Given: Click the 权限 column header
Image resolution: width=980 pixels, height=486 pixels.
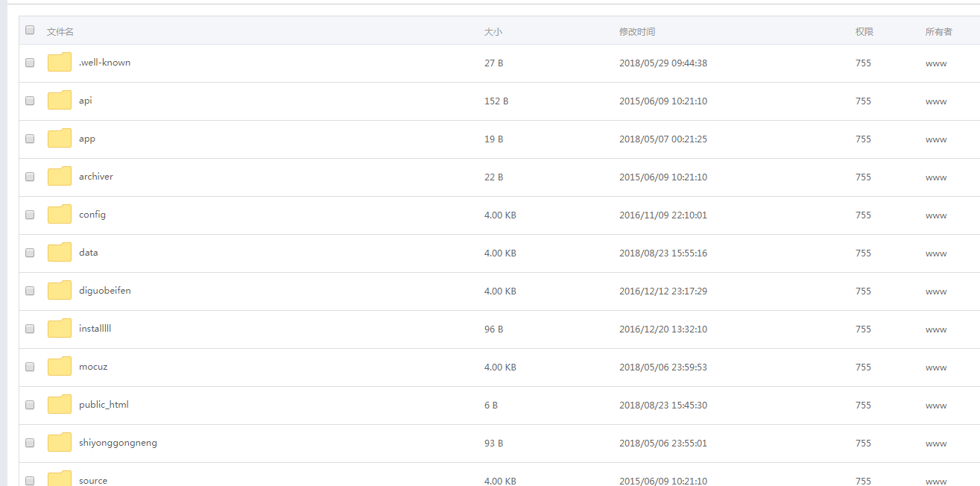Looking at the screenshot, I should coord(864,32).
